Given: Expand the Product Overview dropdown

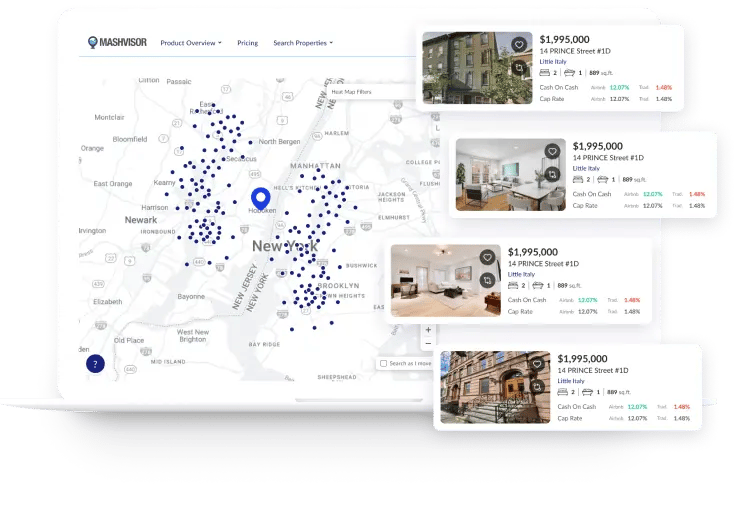Looking at the screenshot, I should (191, 43).
